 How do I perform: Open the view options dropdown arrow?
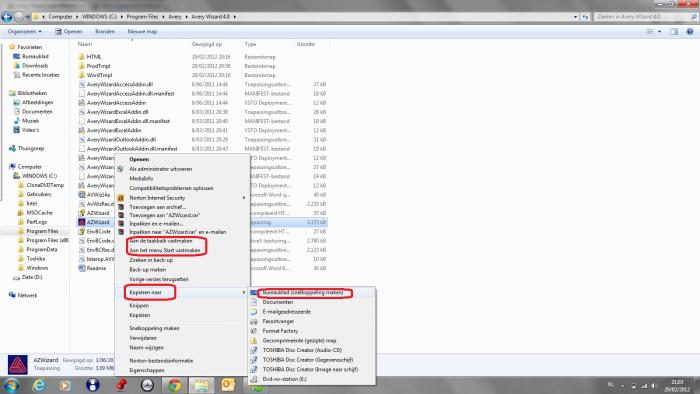659,31
